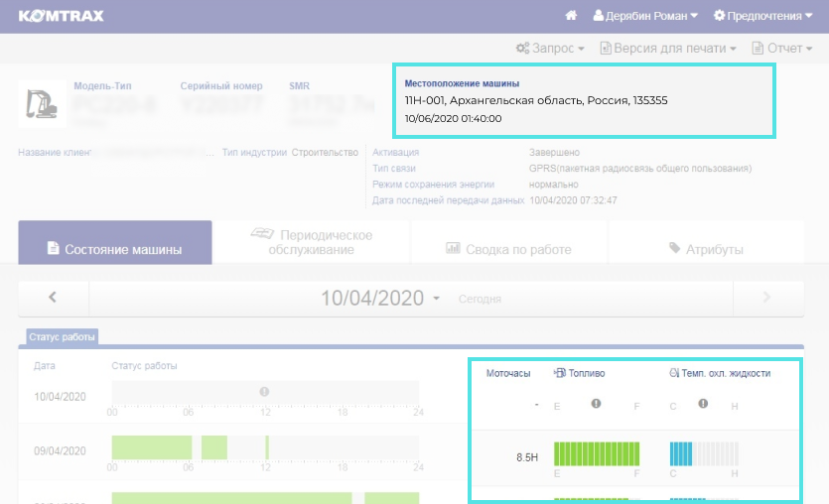Open the Атрибуты tab
Image resolution: width=829 pixels, height=504 pixels.
coord(706,242)
